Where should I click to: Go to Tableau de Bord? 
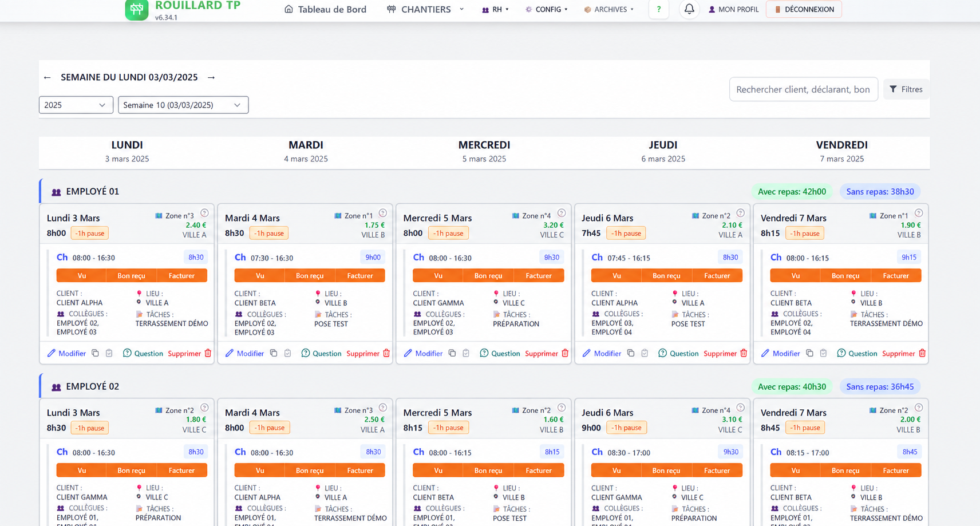[326, 9]
